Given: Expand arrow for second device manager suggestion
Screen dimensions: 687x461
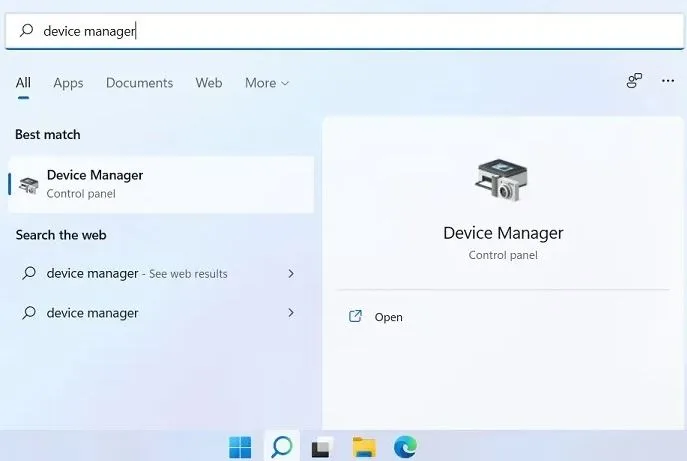Looking at the screenshot, I should click(x=291, y=312).
